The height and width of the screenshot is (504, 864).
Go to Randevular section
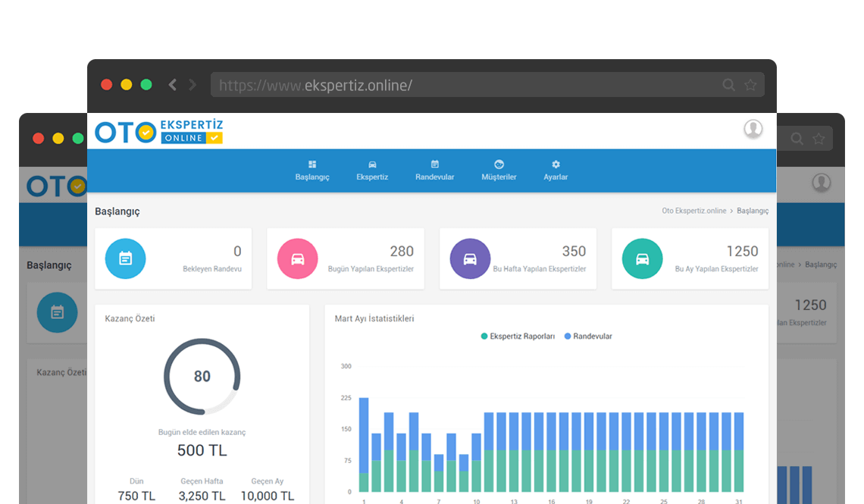point(435,171)
